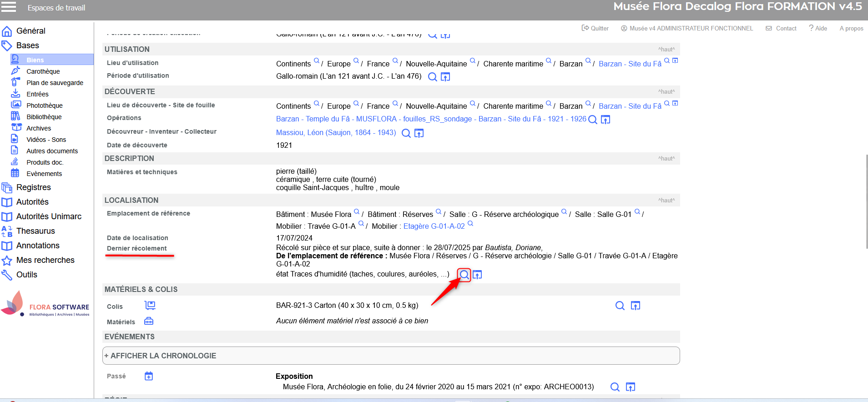Expand the Registres sidebar section
868x402 pixels.
click(33, 187)
